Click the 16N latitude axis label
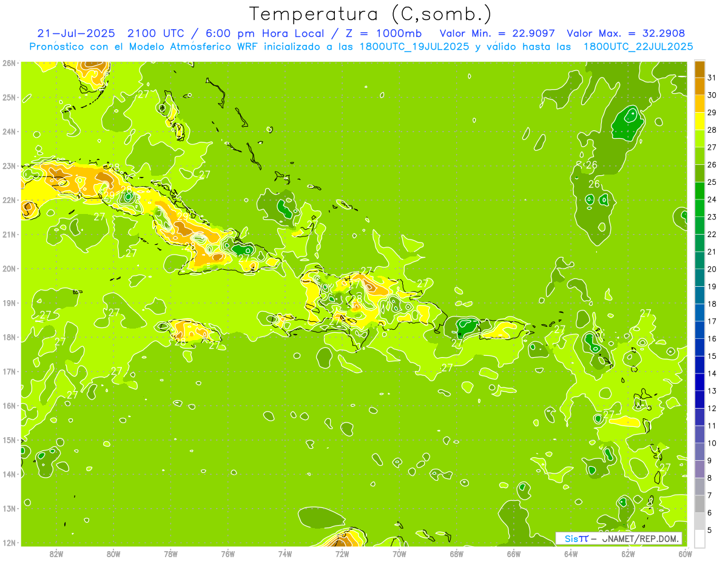Viewport: 728px width, 562px height. tap(8, 406)
